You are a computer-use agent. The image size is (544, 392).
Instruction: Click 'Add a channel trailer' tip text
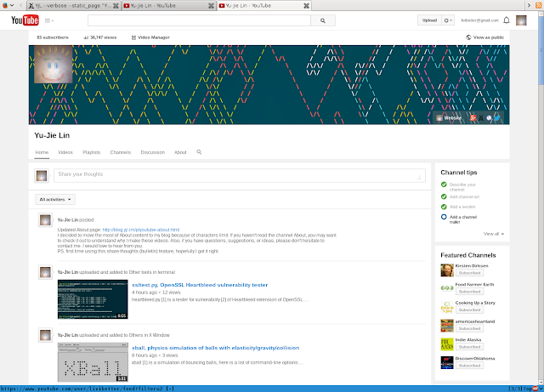[x=463, y=219]
